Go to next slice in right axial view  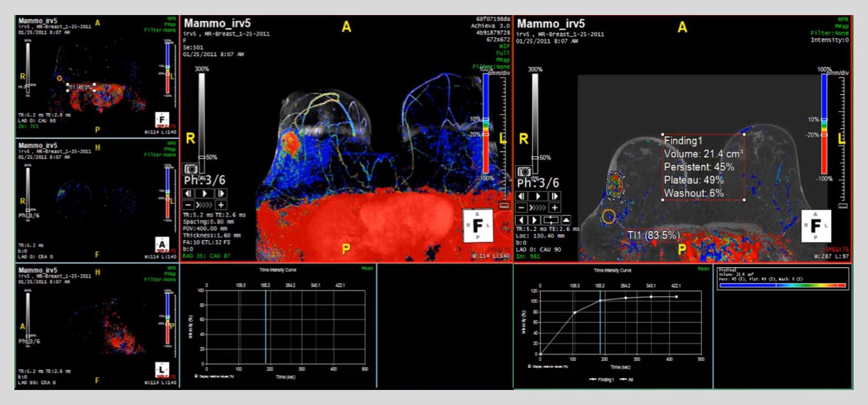(x=536, y=220)
